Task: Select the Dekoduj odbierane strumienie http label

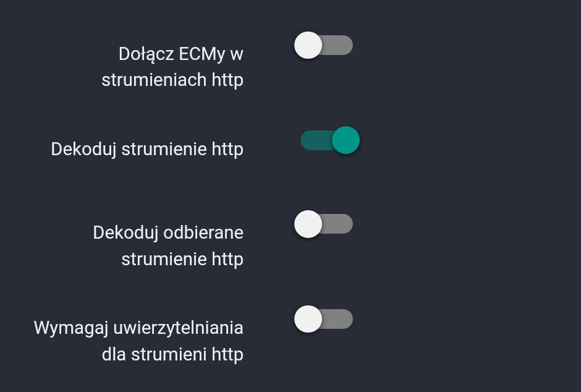Action: coord(168,245)
